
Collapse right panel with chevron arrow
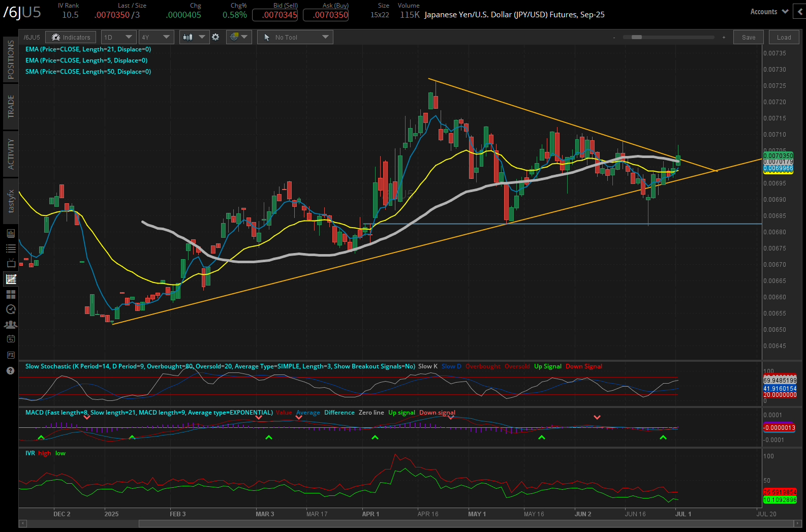[800, 12]
